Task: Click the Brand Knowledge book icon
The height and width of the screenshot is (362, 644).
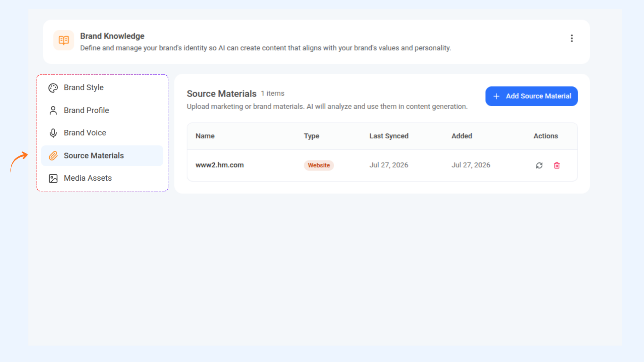Action: click(x=64, y=40)
